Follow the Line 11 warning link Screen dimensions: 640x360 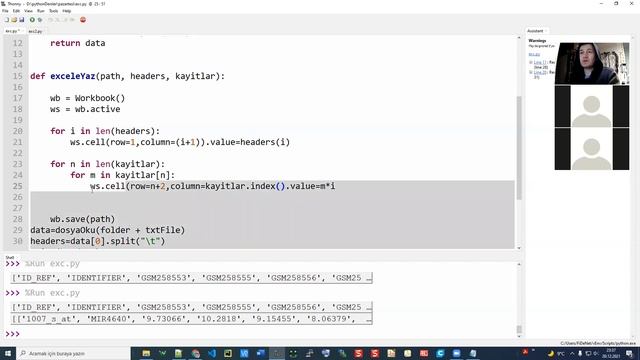[x=540, y=62]
